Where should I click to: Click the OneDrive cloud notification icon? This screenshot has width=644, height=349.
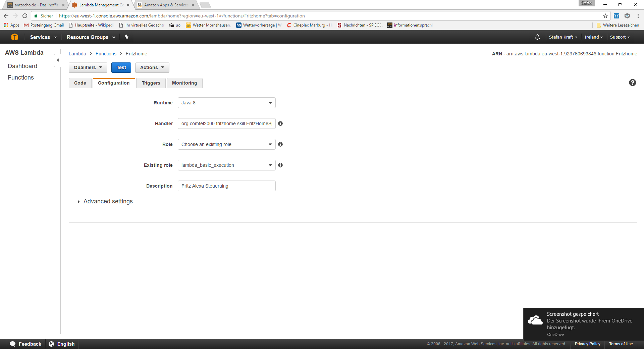[x=535, y=320]
